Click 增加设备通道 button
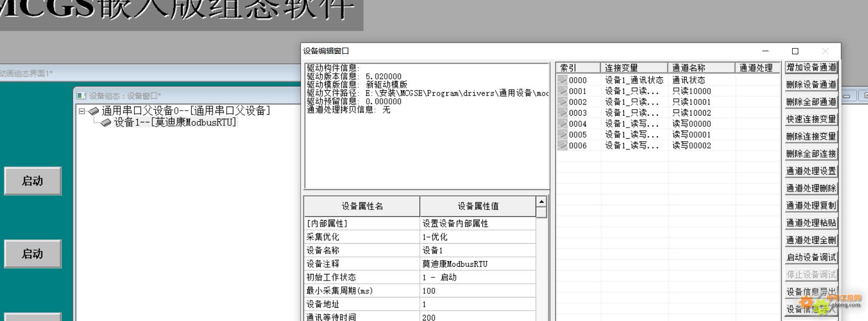The height and width of the screenshot is (321, 868). pos(811,67)
